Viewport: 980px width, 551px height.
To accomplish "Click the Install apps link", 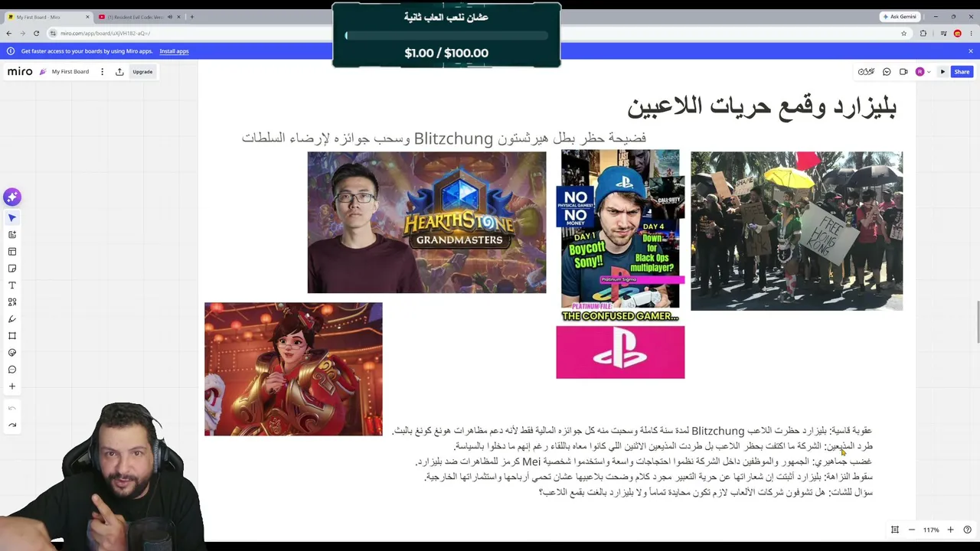I will 174,51.
